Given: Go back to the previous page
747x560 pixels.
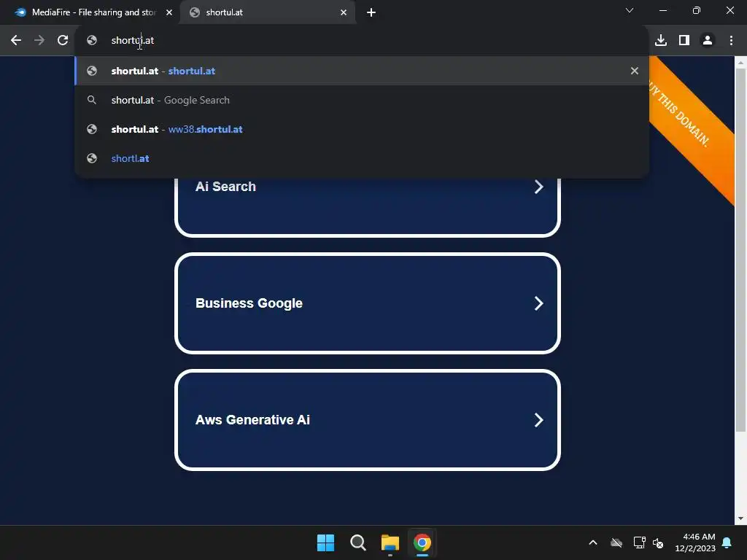Looking at the screenshot, I should tap(16, 41).
